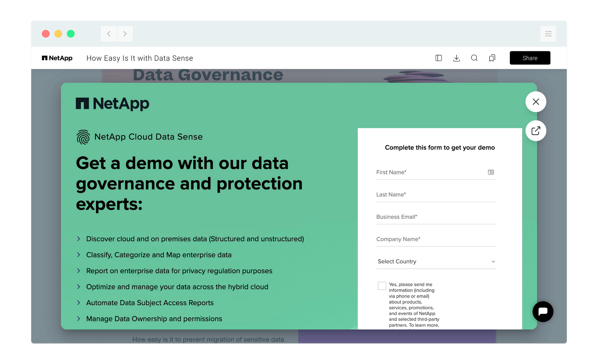Click the 'Yes, please send me information' consent text
Viewport: 598px width, 364px height.
(414, 305)
